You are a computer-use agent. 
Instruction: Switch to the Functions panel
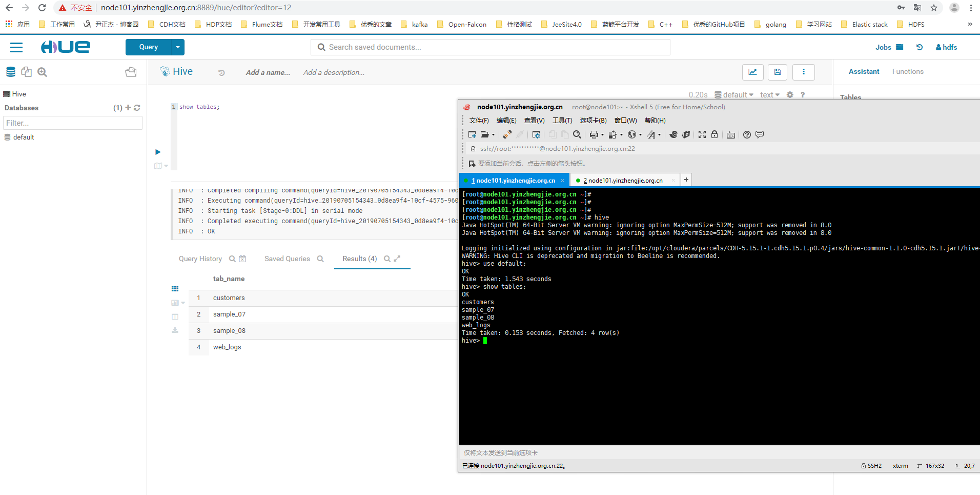[x=907, y=71]
